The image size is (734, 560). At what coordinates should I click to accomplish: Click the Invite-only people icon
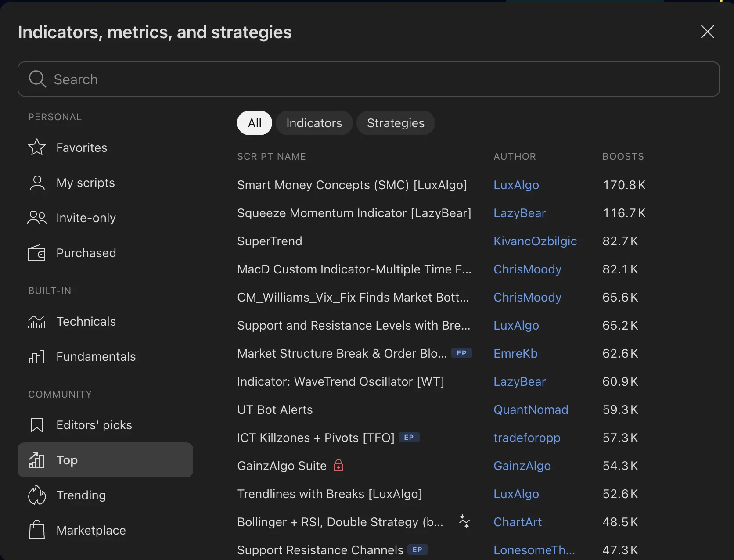point(37,218)
